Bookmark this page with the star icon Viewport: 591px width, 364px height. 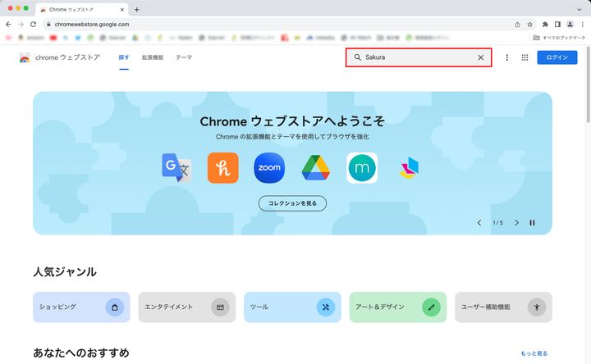530,24
